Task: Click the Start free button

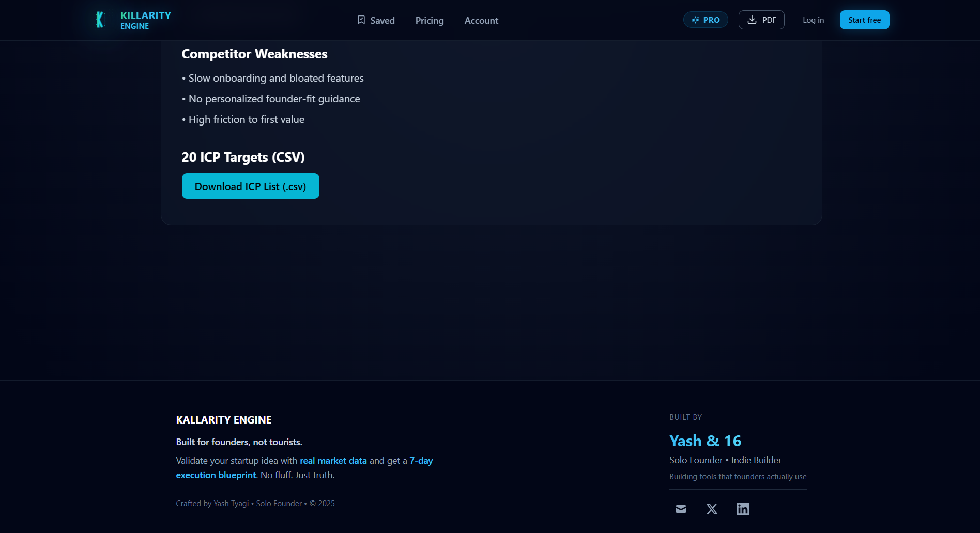Action: 864,20
